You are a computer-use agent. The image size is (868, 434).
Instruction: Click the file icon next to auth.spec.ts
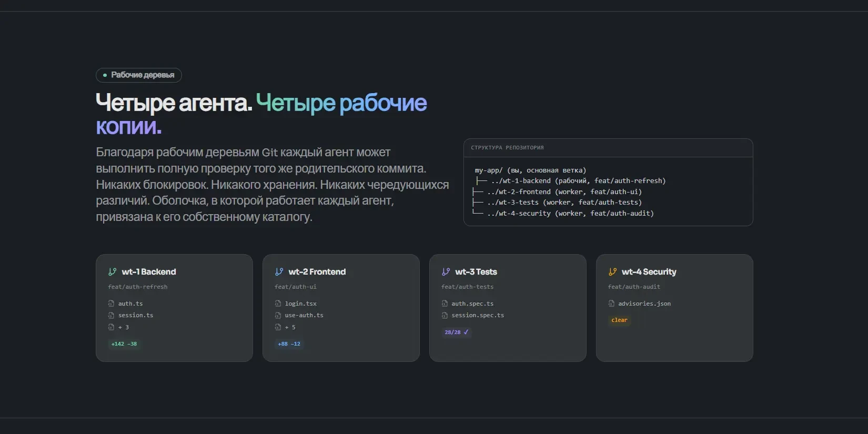click(x=445, y=304)
